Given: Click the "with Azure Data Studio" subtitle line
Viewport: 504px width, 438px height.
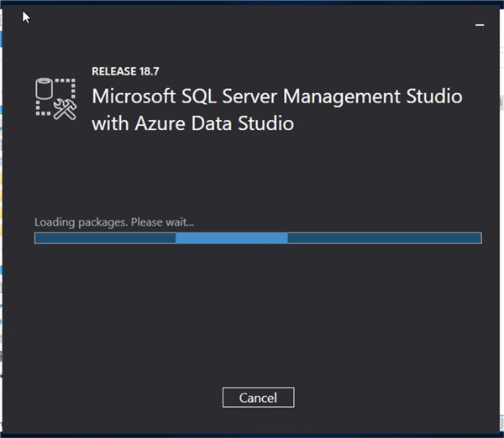Looking at the screenshot, I should (192, 123).
